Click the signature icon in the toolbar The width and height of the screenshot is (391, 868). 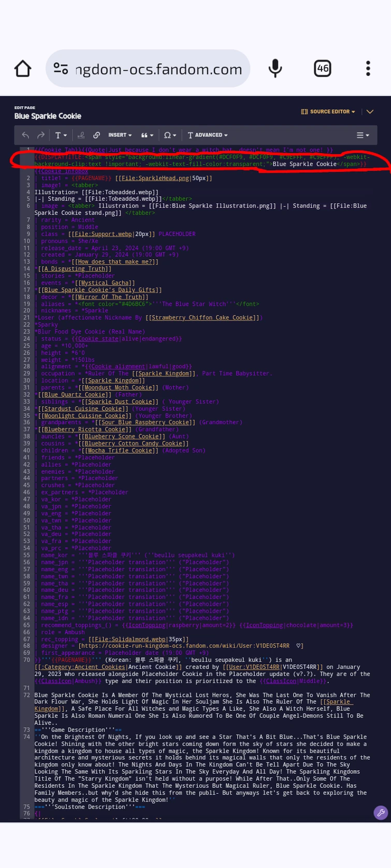click(x=81, y=136)
